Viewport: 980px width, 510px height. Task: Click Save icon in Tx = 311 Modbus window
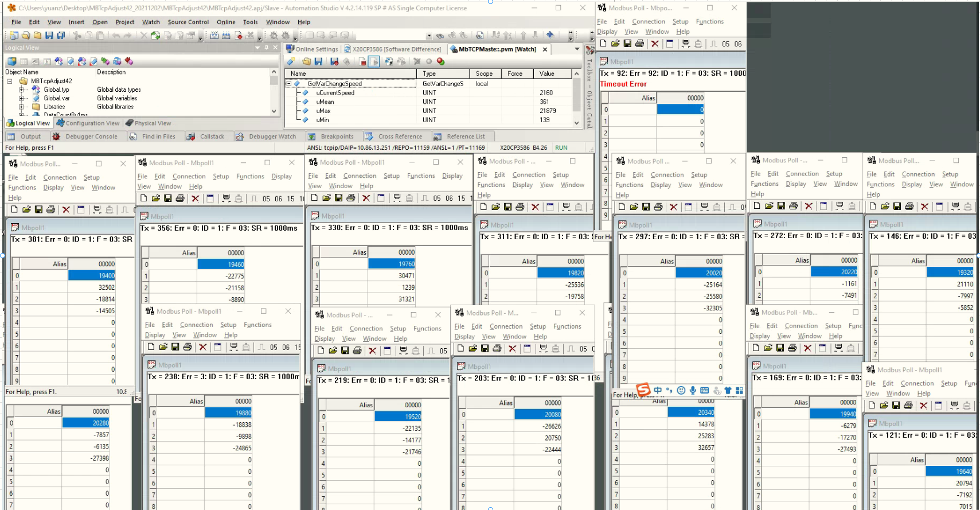click(507, 207)
